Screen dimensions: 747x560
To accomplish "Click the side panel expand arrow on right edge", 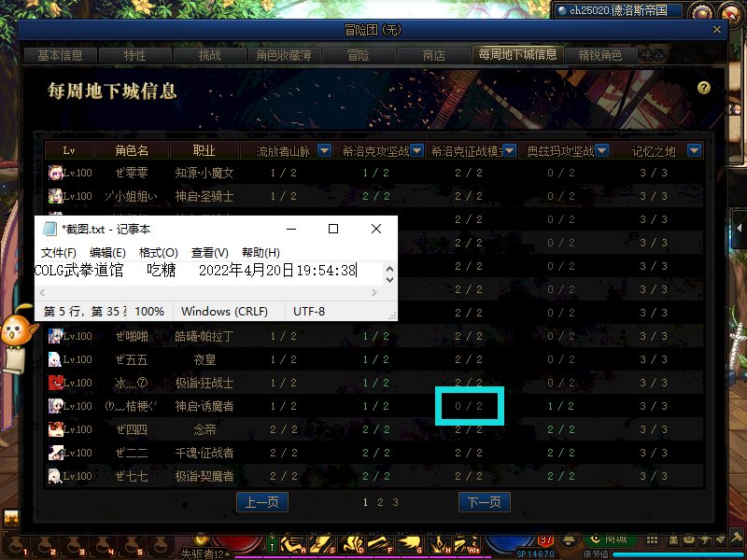I will point(739,228).
